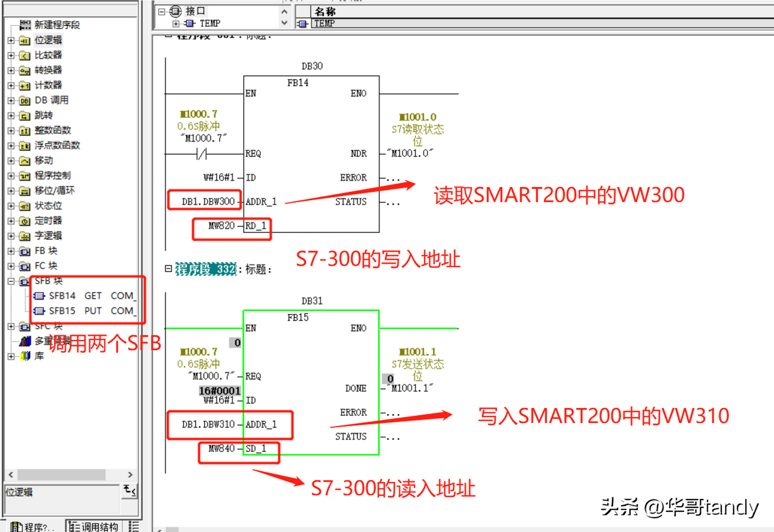Image resolution: width=774 pixels, height=532 pixels.
Task: Switch to the 调用结构 tab
Action: coord(94,526)
